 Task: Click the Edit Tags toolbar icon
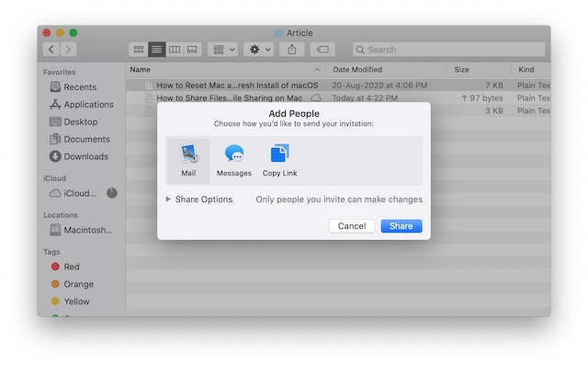tap(322, 50)
